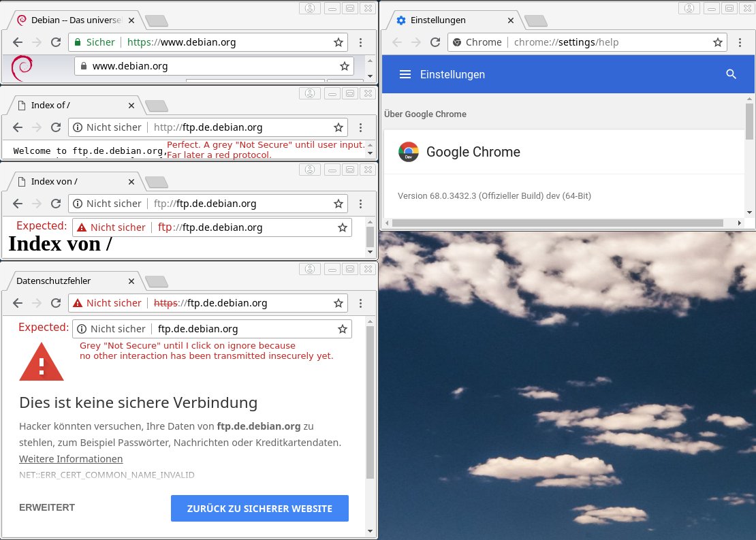Open Chrome menu in Index von / window

click(361, 204)
